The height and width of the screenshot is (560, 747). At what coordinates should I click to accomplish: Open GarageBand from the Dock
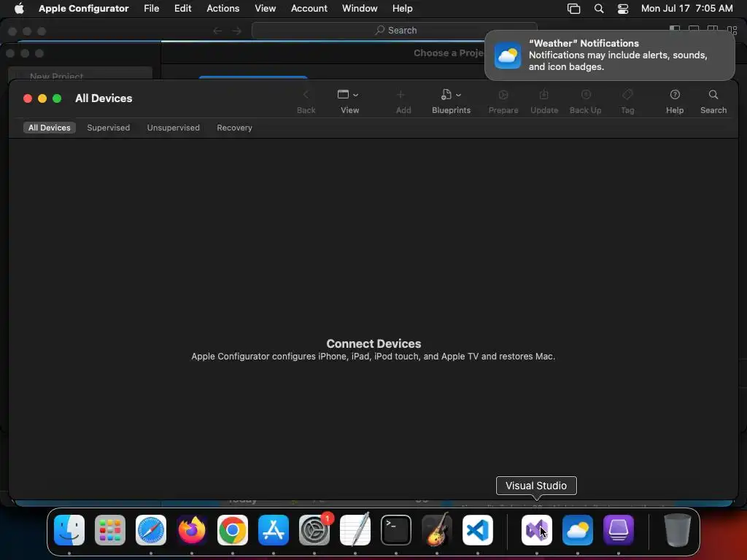pyautogui.click(x=437, y=530)
